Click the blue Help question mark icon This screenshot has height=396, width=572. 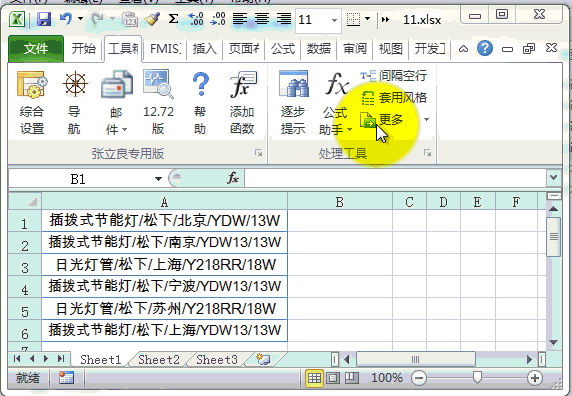(x=485, y=48)
